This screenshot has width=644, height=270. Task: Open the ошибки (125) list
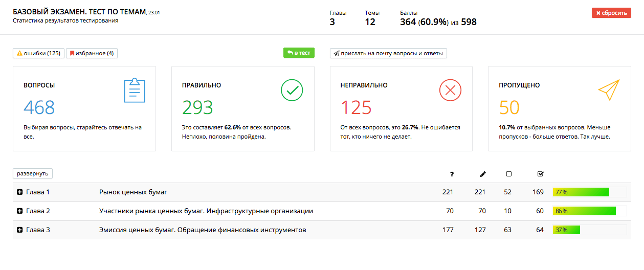39,53
